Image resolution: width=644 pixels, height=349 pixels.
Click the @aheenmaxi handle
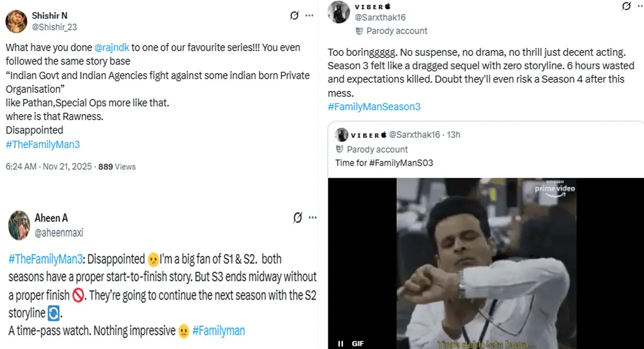click(x=59, y=232)
